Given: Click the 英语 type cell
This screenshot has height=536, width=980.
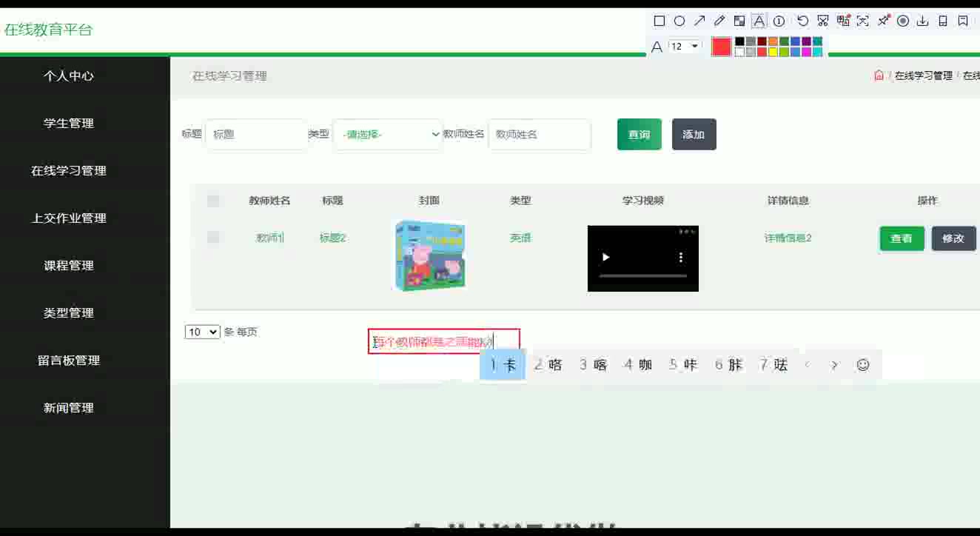Looking at the screenshot, I should click(520, 238).
